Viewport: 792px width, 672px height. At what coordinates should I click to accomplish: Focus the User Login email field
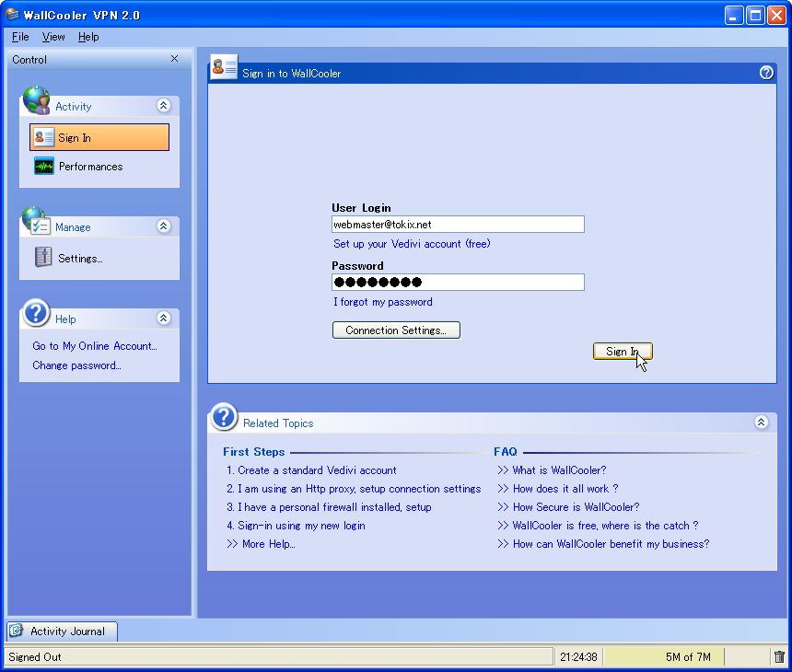(x=458, y=225)
